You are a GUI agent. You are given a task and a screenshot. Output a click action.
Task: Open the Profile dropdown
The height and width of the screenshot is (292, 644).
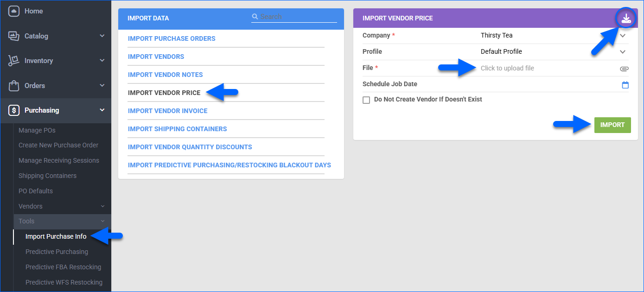tap(623, 52)
